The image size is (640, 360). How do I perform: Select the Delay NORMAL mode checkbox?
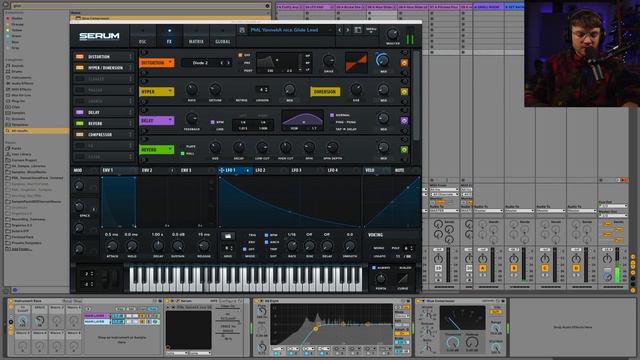point(332,115)
